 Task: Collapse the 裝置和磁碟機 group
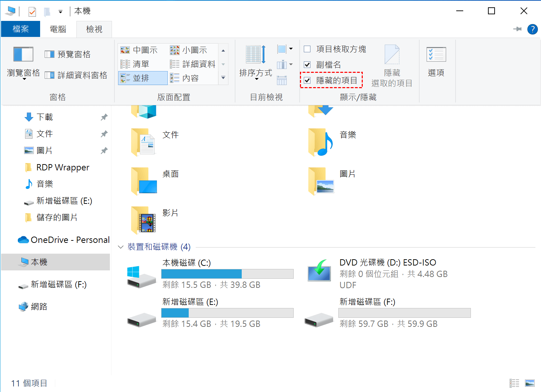click(121, 247)
